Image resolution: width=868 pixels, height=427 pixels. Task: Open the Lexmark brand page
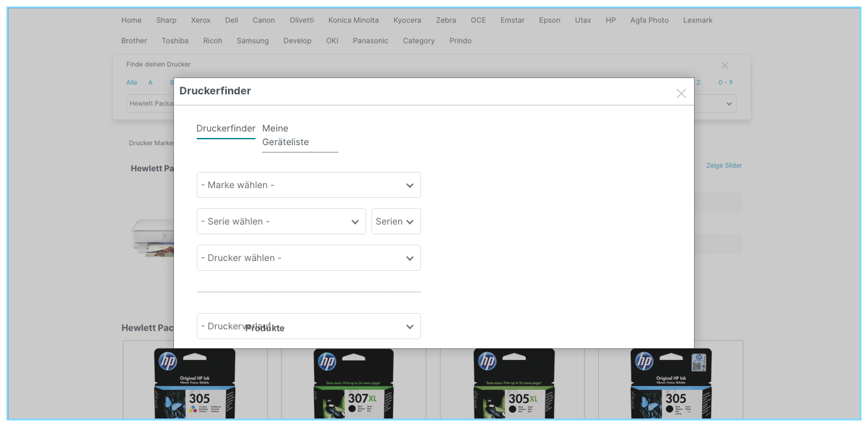pos(698,20)
